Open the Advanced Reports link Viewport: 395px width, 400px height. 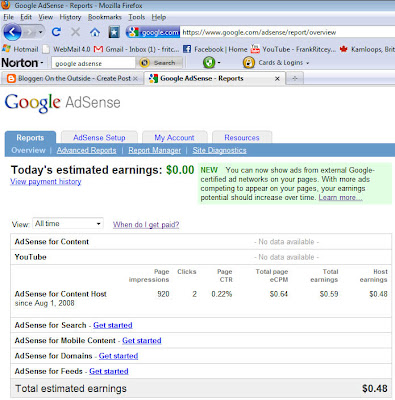tap(86, 150)
